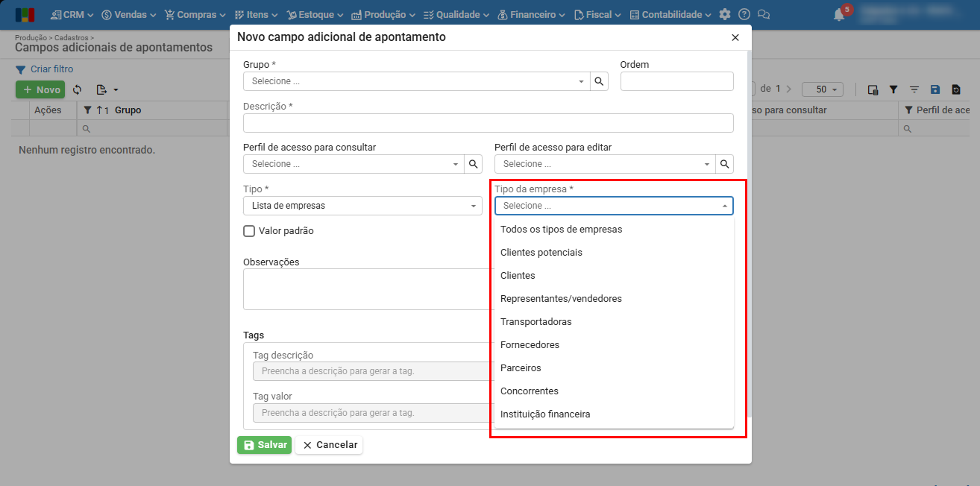
Task: Open the chat messages icon
Action: click(x=763, y=14)
